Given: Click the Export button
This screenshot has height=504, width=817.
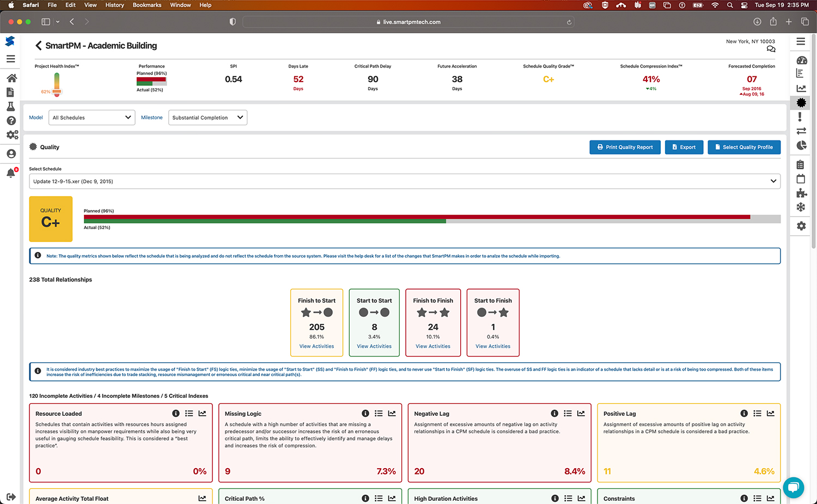Looking at the screenshot, I should pyautogui.click(x=684, y=147).
